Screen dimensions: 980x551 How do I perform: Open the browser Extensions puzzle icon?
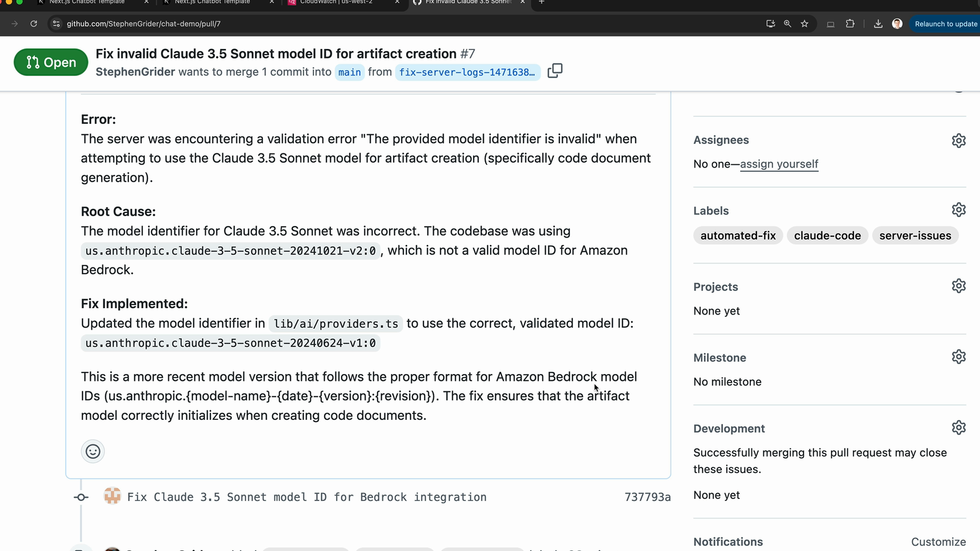coord(850,24)
